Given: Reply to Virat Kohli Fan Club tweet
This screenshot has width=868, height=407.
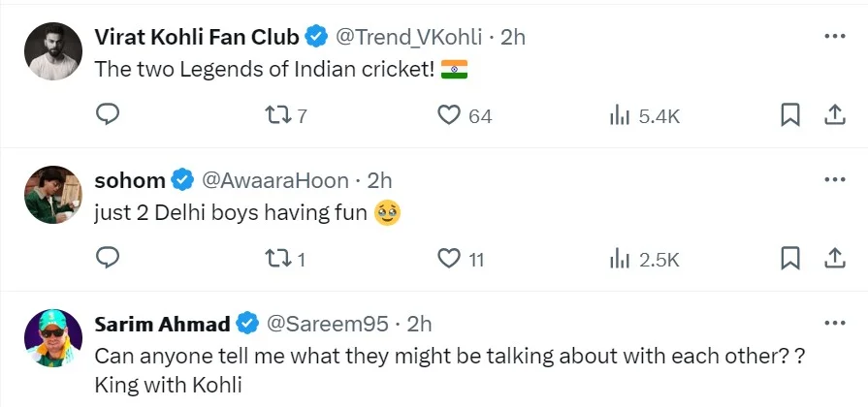Looking at the screenshot, I should pos(109,115).
